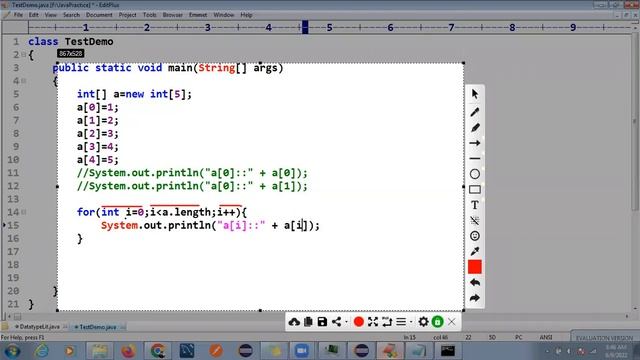The height and width of the screenshot is (360, 640).
Task: Select the blur pixelate tool
Action: pos(475,221)
